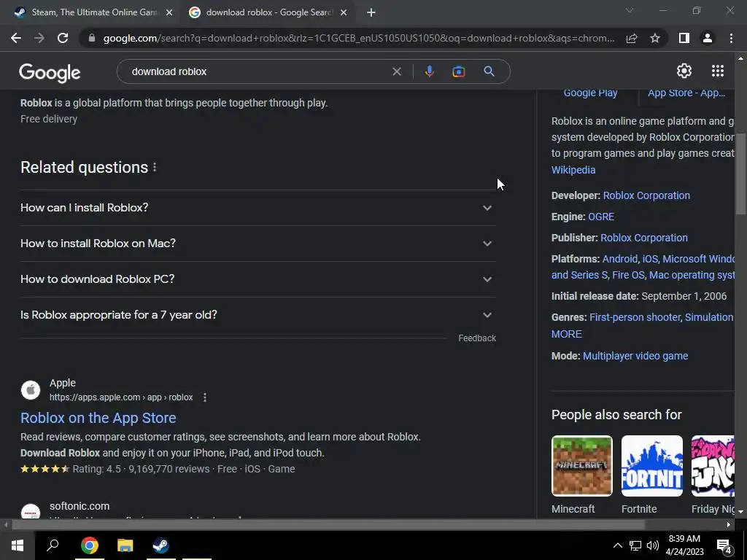Viewport: 747px width, 560px height.
Task: Open Apple result more options dots
Action: click(x=205, y=397)
